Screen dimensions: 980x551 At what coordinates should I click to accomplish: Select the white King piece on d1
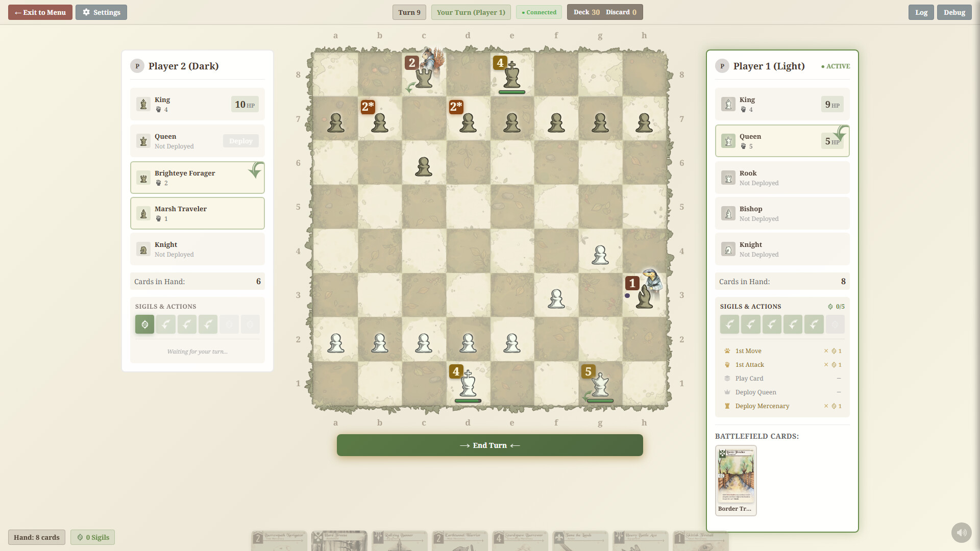click(468, 384)
